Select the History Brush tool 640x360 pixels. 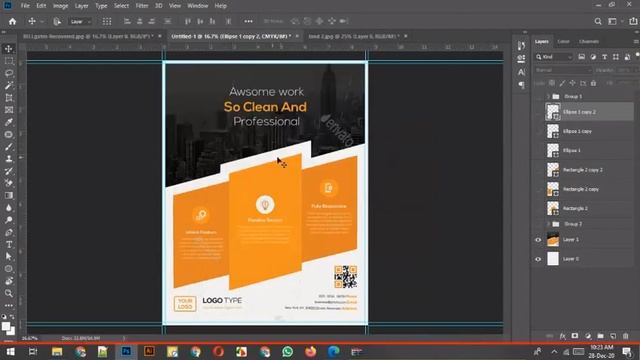(x=9, y=171)
